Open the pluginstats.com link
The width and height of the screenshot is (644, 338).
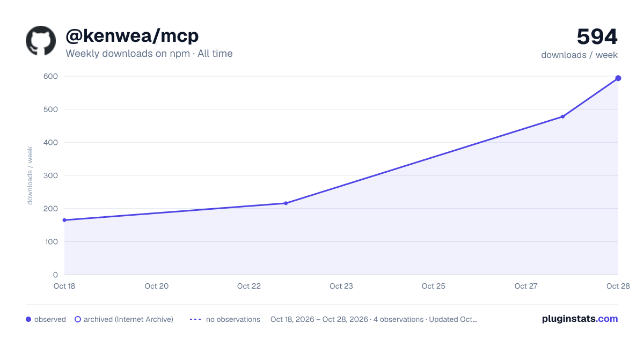580,319
